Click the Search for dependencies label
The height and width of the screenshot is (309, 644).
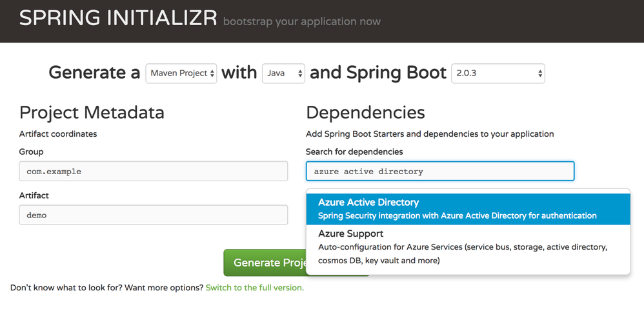(354, 152)
